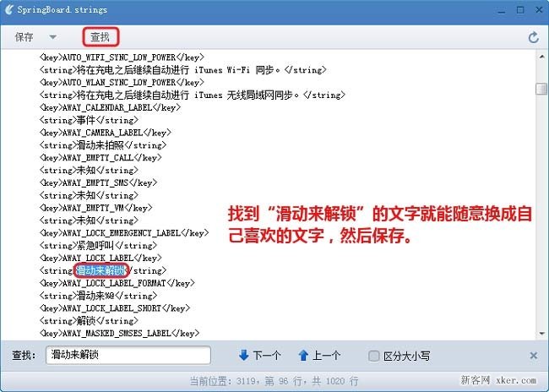Viewport: 549px width, 392px height.
Task: Click the refresh icon in toolbar
Action: 534,37
